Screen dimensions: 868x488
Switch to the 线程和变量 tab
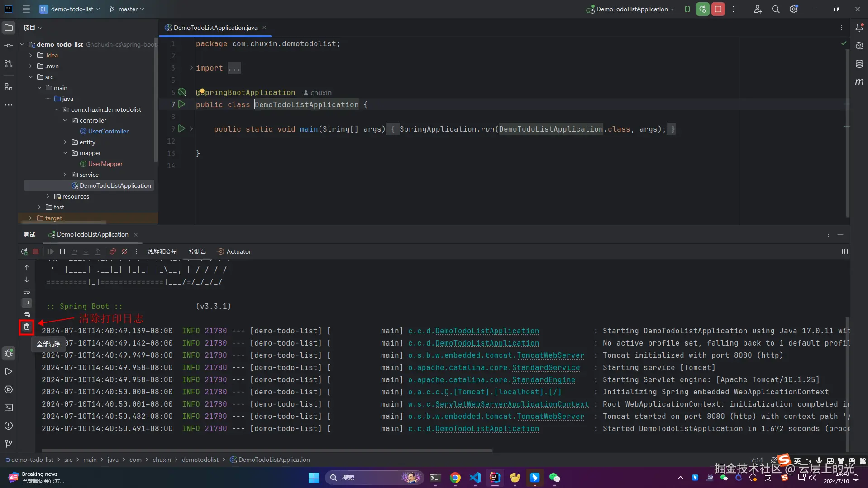[162, 251]
